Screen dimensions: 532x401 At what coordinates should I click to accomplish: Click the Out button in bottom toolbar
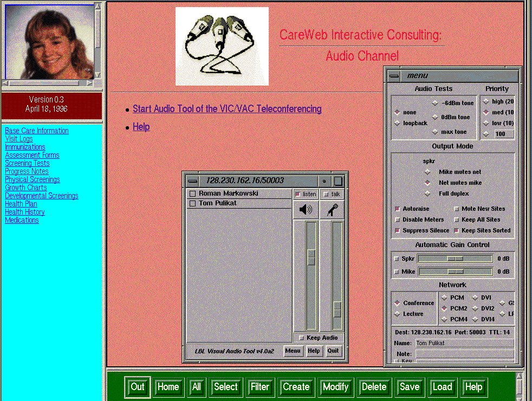coord(138,387)
